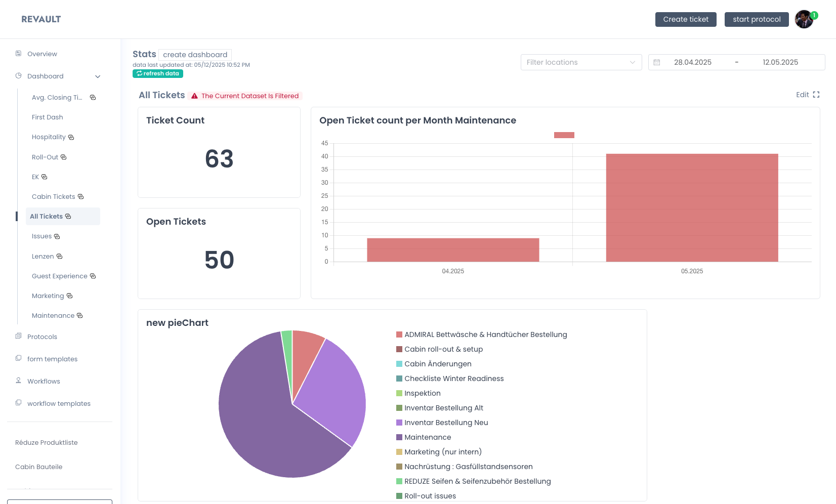836x504 pixels.
Task: Open the workflow templates section
Action: (59, 403)
